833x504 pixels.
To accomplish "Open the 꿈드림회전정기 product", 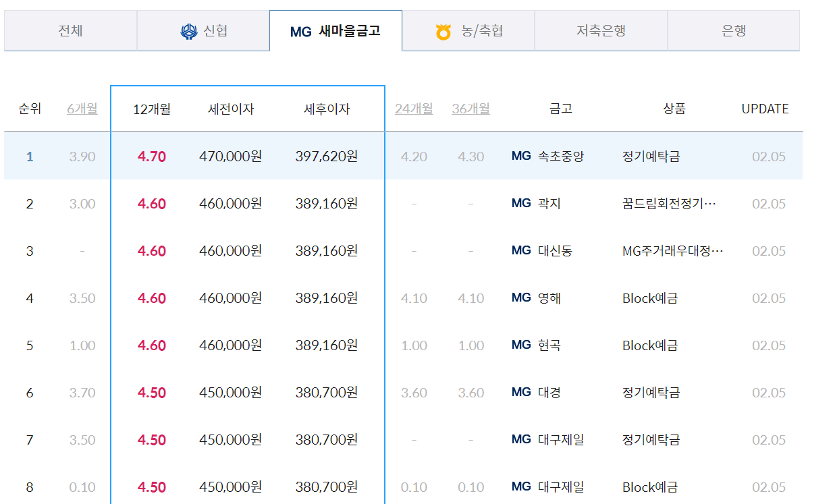I will pos(668,204).
